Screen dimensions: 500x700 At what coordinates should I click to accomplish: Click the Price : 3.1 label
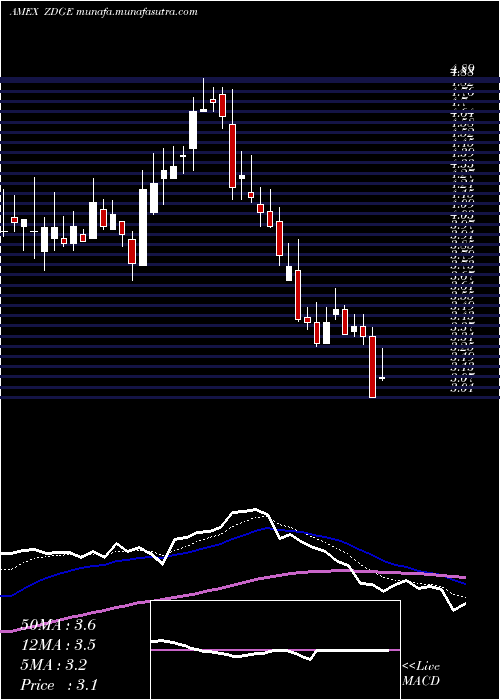(x=59, y=685)
